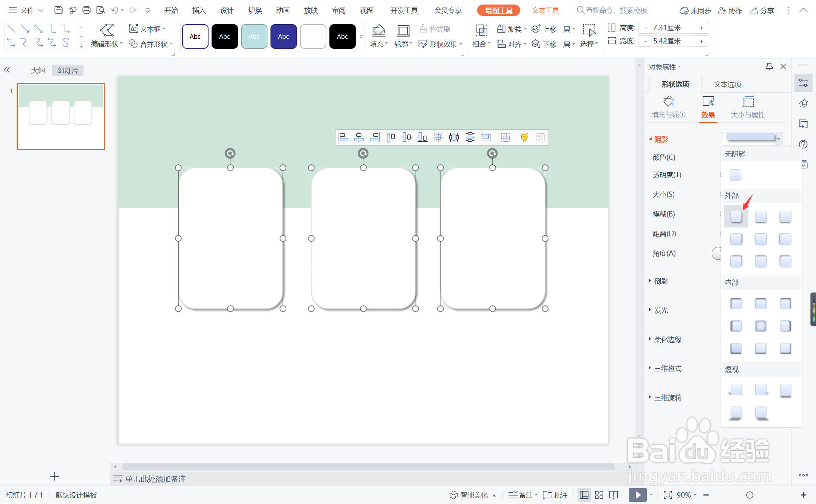Click Fill and Line (填充与线条) button
The image size is (816, 504).
[668, 107]
